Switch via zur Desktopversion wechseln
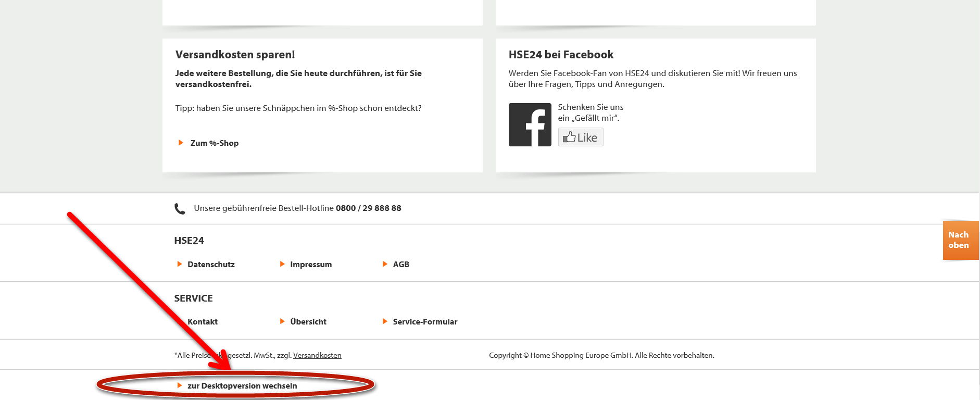 tap(242, 386)
